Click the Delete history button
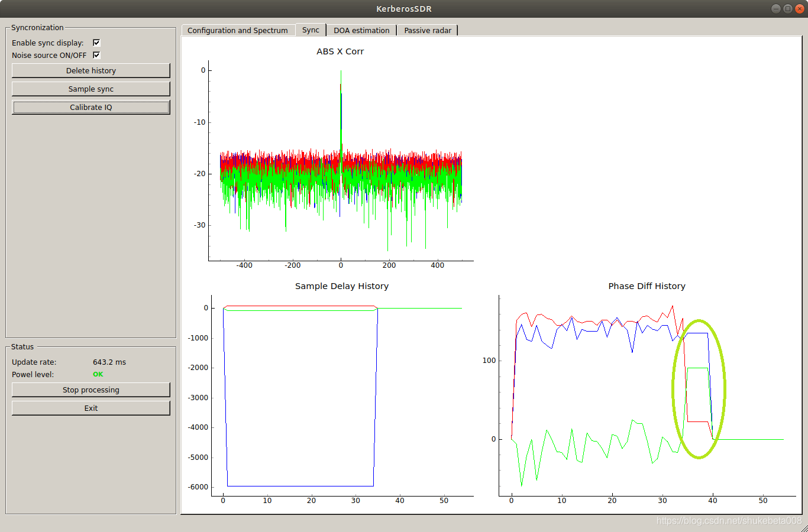Image resolution: width=808 pixels, height=532 pixels. click(x=91, y=70)
